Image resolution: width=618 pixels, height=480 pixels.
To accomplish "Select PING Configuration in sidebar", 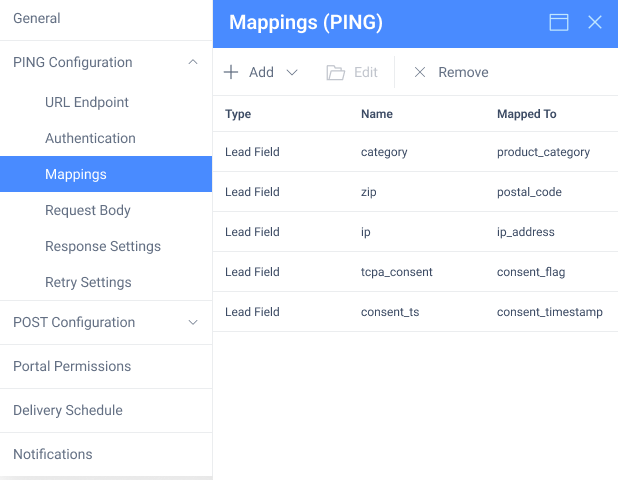I will (106, 62).
